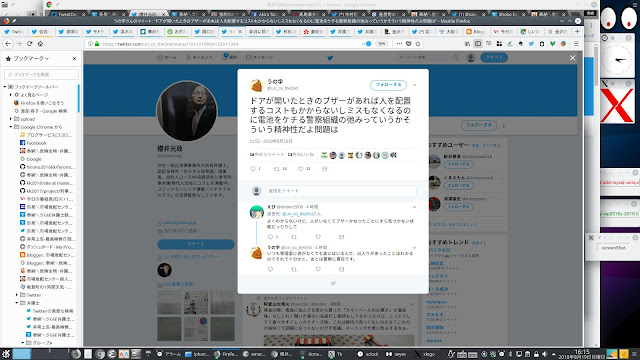Click the tweet author's avatar in overlay

pos(256,85)
